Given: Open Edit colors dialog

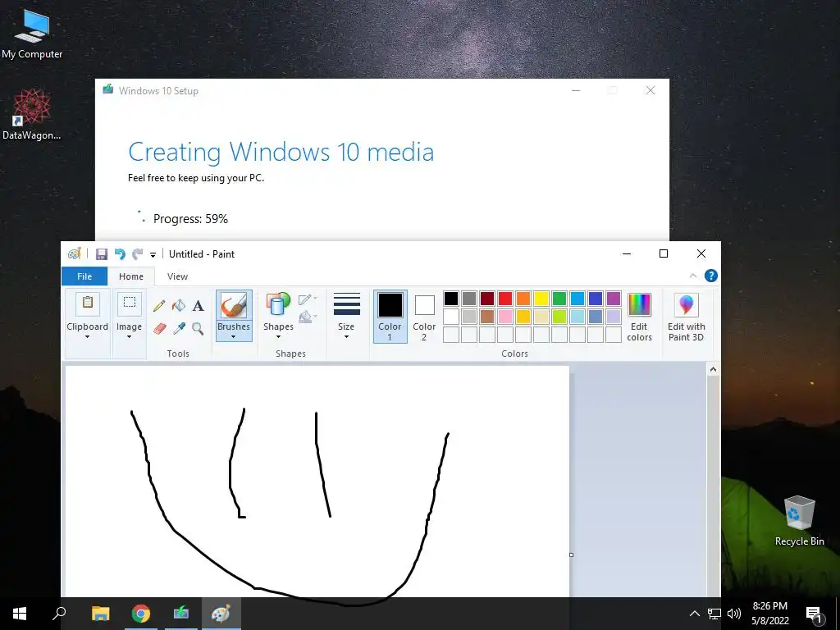Looking at the screenshot, I should 639,317.
